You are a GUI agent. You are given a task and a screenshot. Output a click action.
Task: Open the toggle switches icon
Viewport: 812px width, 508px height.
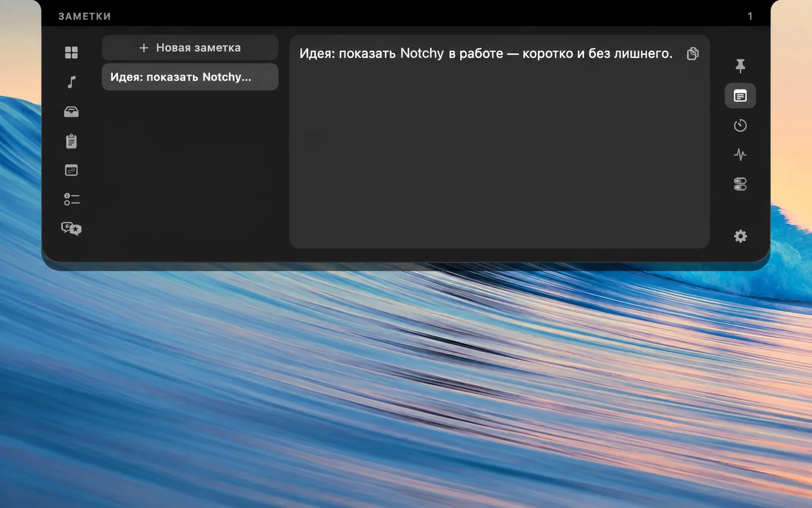740,184
